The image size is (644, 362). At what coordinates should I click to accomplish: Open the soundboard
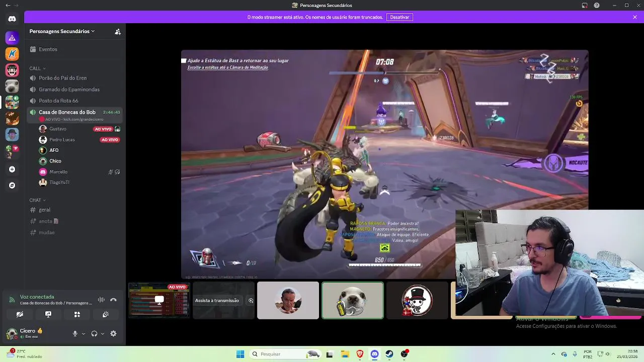pos(106,314)
